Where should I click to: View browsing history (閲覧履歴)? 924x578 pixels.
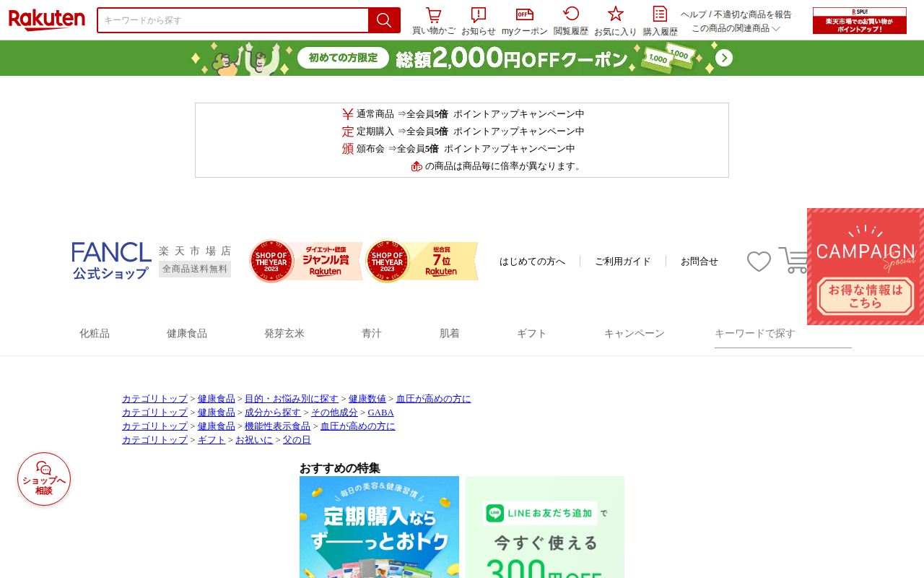pyautogui.click(x=571, y=21)
